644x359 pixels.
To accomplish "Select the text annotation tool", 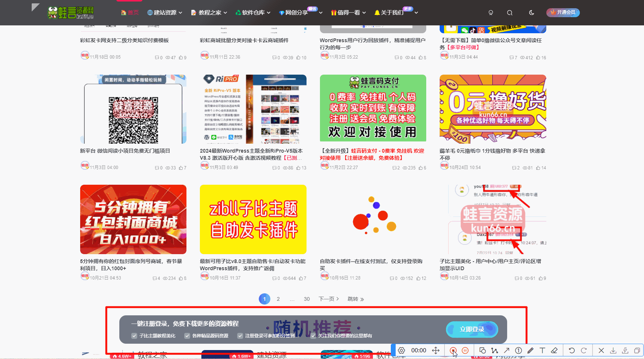I will point(543,350).
